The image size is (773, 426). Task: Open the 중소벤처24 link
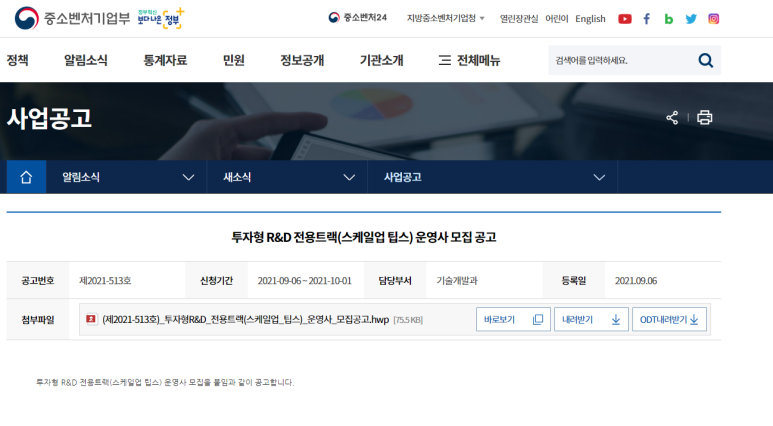(x=357, y=18)
